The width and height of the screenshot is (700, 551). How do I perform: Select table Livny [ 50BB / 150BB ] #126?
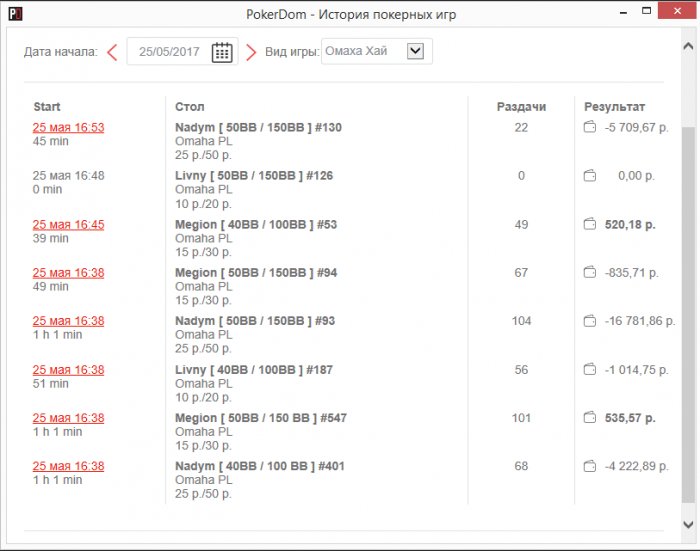254,175
